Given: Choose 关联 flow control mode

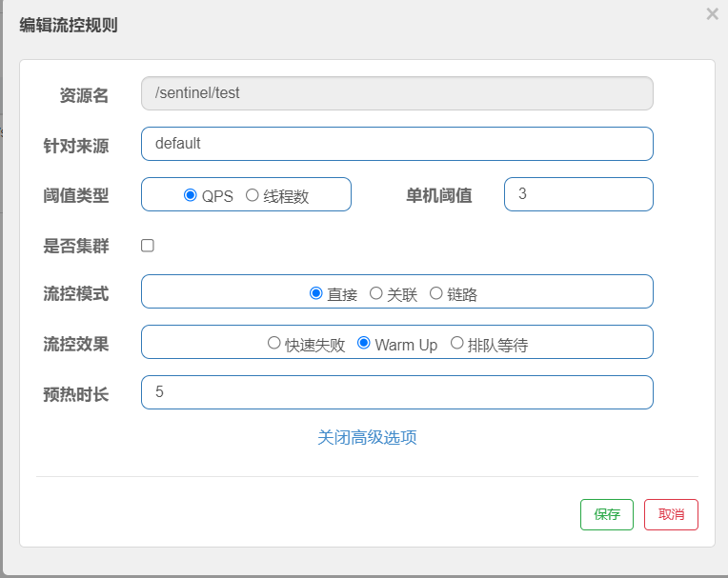Looking at the screenshot, I should (376, 293).
